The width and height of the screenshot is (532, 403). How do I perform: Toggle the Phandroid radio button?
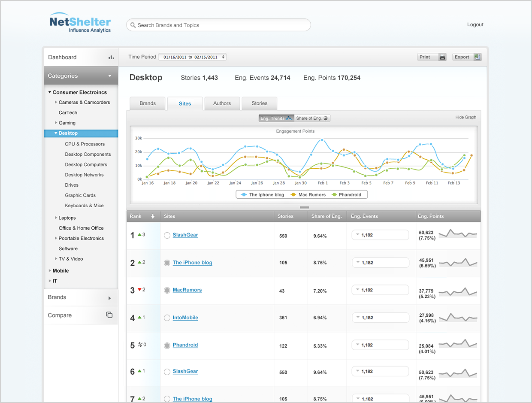(167, 345)
